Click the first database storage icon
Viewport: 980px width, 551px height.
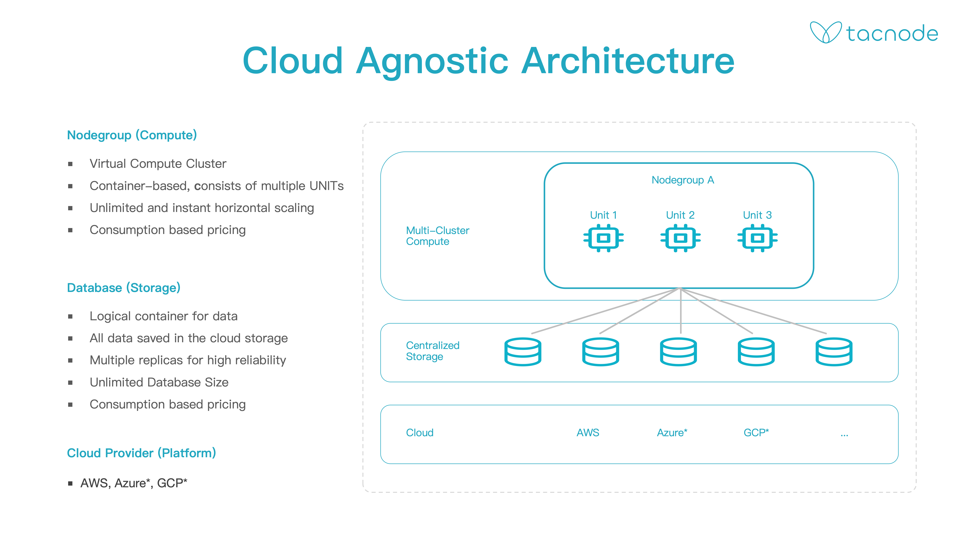523,352
